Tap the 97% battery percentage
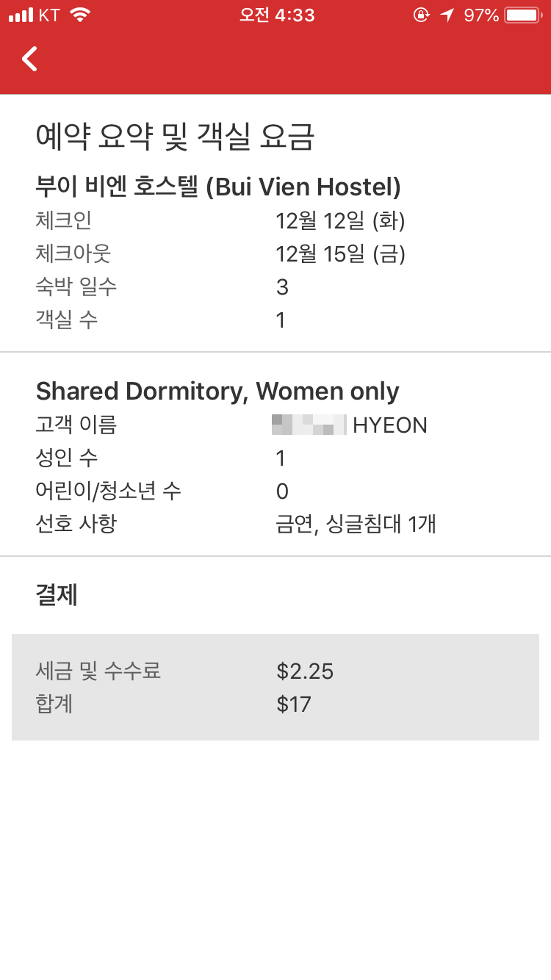 (x=481, y=15)
